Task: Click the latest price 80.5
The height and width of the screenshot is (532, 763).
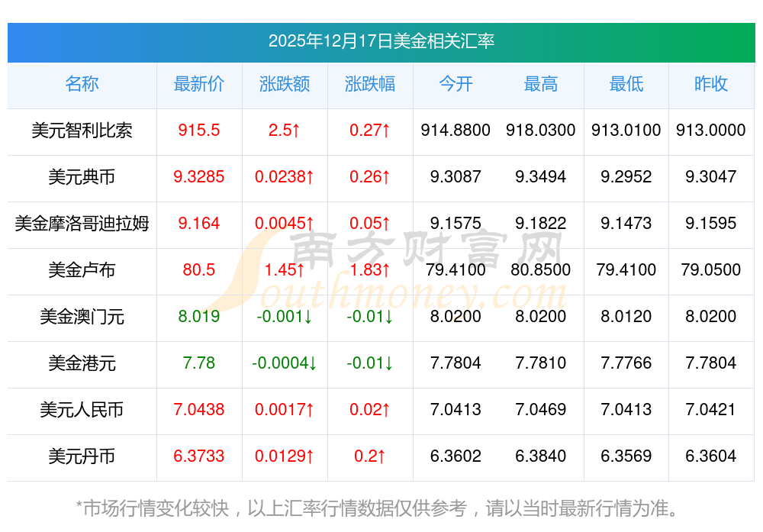Action: 199,269
